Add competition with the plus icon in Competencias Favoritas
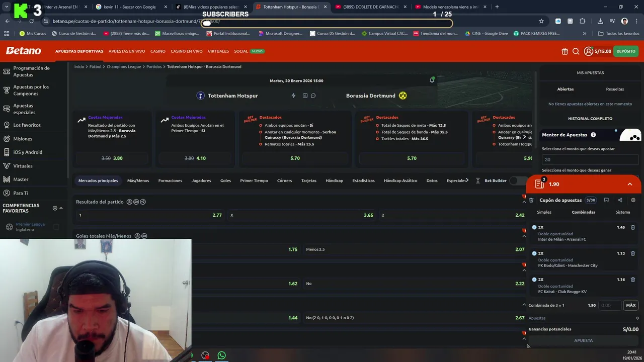Screen dimensions: 644x362 point(55,208)
